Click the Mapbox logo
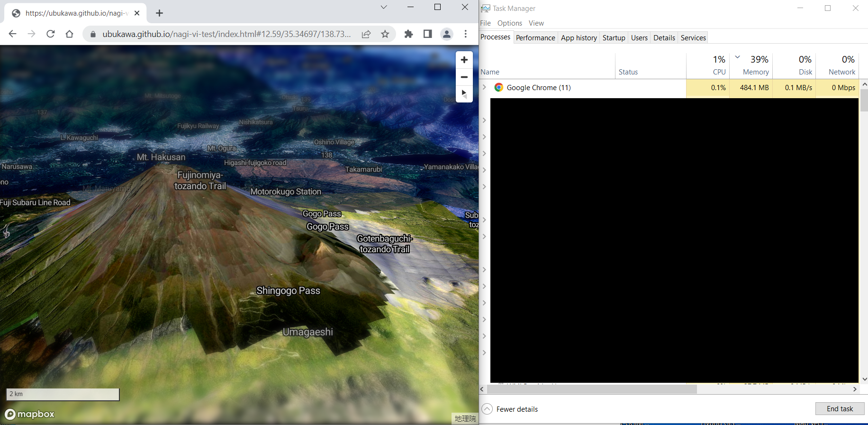The image size is (868, 425). click(29, 414)
